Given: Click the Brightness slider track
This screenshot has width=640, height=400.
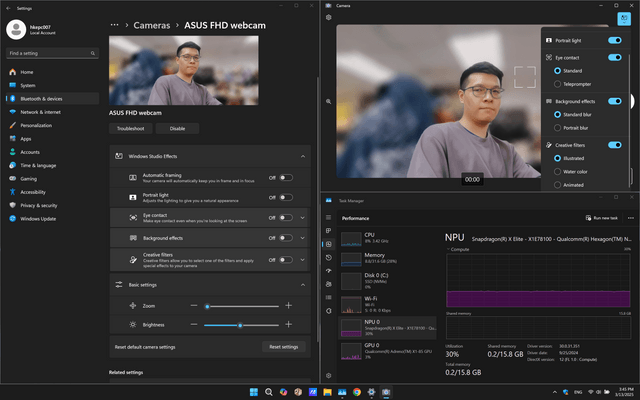Looking at the screenshot, I should (x=241, y=325).
